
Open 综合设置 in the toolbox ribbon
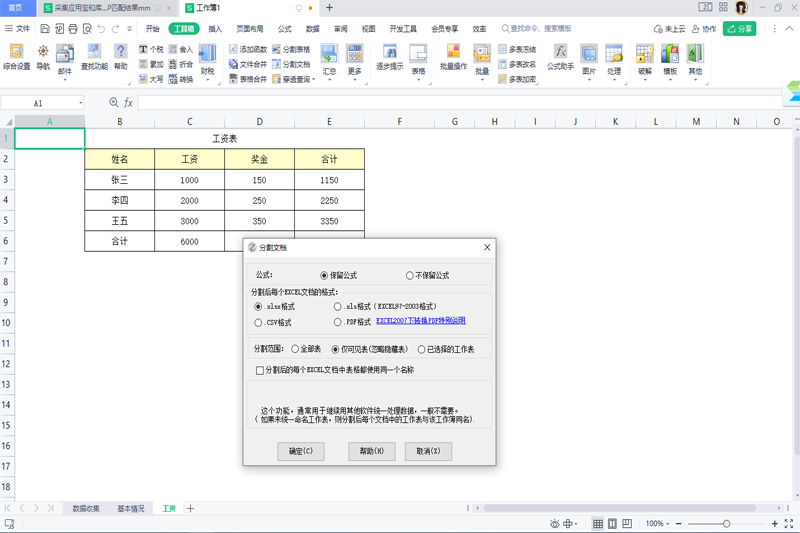16,57
